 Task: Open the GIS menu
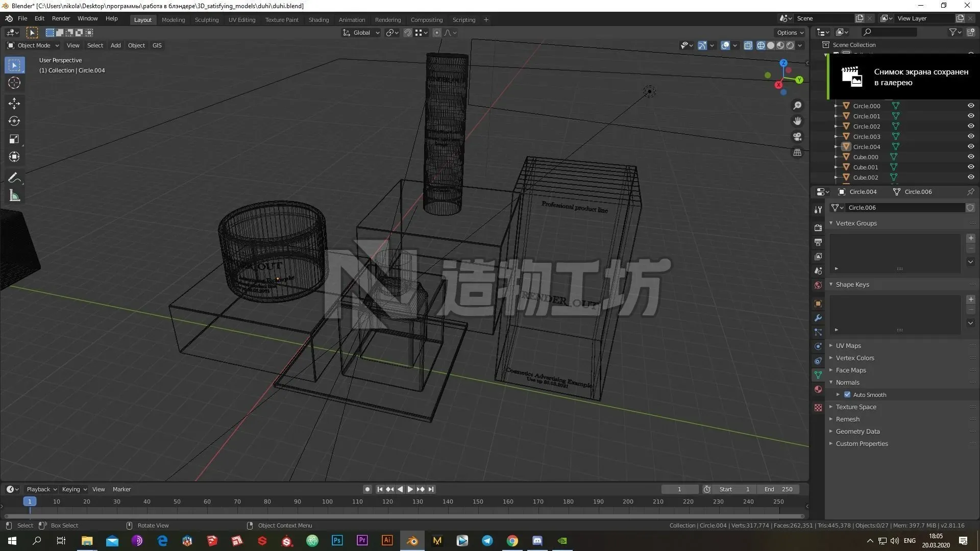(x=157, y=45)
